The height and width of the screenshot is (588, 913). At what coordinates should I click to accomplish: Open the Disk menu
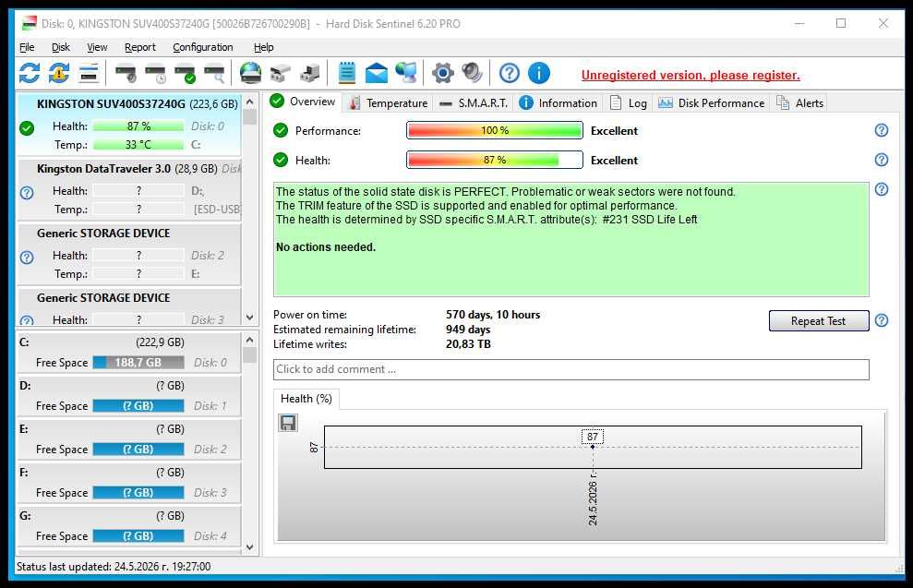pyautogui.click(x=61, y=47)
